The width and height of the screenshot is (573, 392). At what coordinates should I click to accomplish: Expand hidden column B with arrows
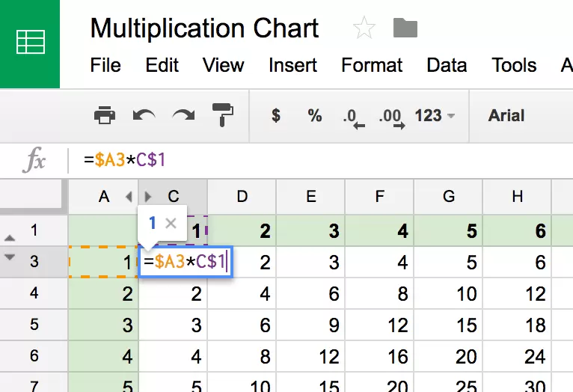[x=138, y=197]
